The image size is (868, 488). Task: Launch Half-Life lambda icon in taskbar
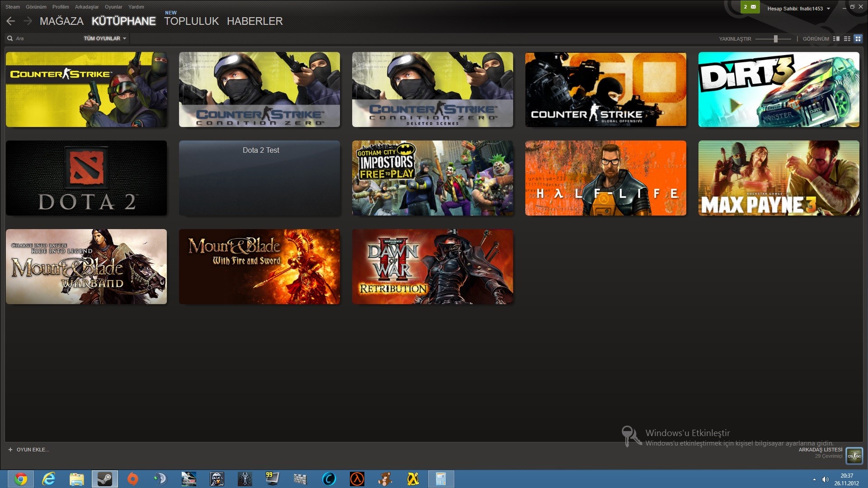click(357, 479)
